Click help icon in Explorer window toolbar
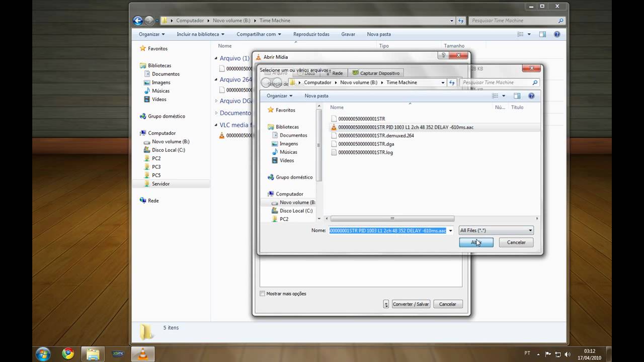Screen dimensions: 644x362 coord(557,34)
